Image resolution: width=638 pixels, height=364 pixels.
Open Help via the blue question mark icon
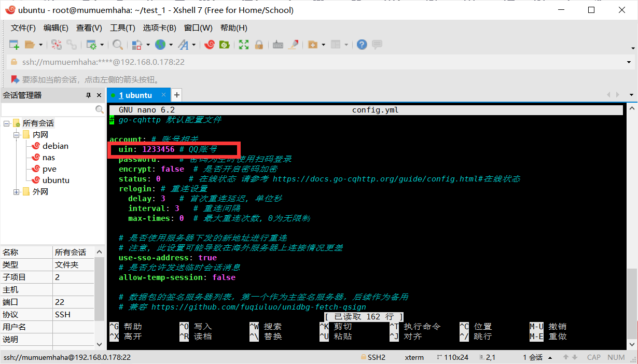(x=362, y=45)
